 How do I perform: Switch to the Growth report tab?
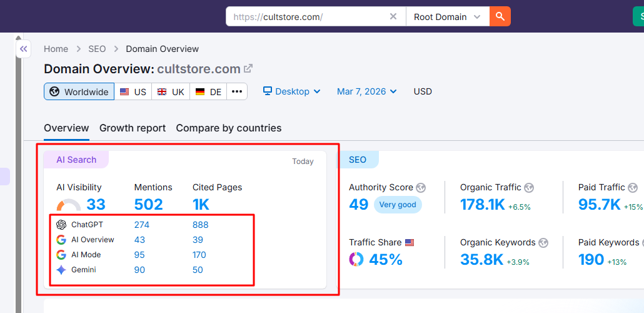133,128
